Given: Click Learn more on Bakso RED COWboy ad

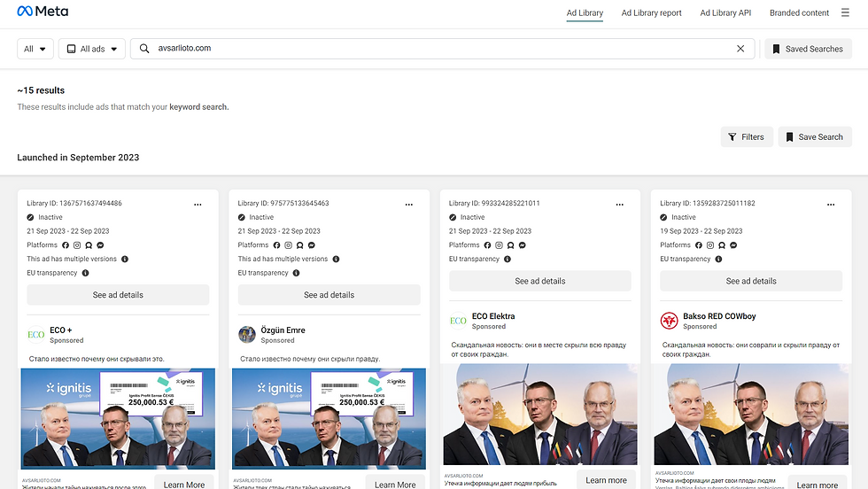Looking at the screenshot, I should [x=817, y=484].
